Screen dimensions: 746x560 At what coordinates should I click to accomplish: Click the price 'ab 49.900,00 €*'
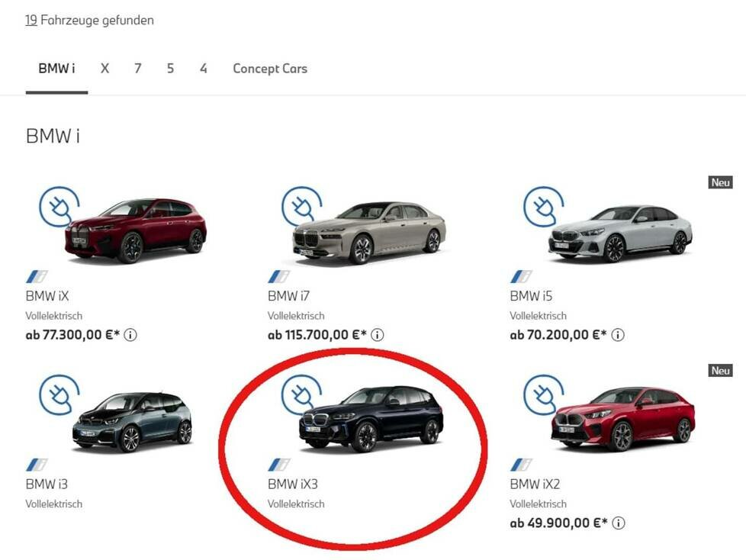point(559,523)
